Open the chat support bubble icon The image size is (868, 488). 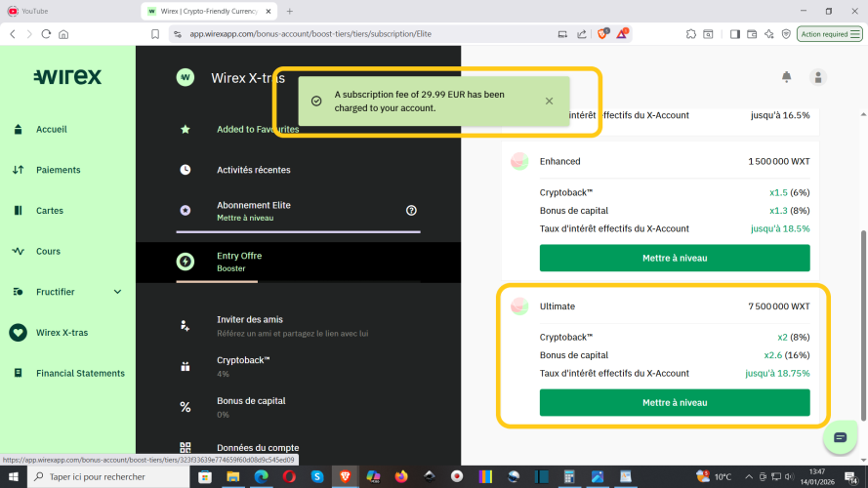pos(840,437)
